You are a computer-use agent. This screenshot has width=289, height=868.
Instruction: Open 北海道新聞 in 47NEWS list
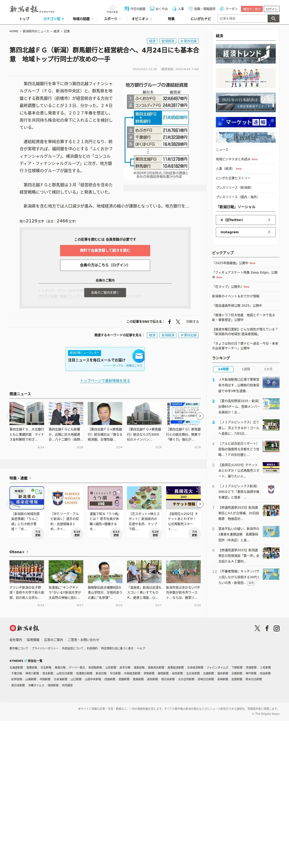(16, 667)
